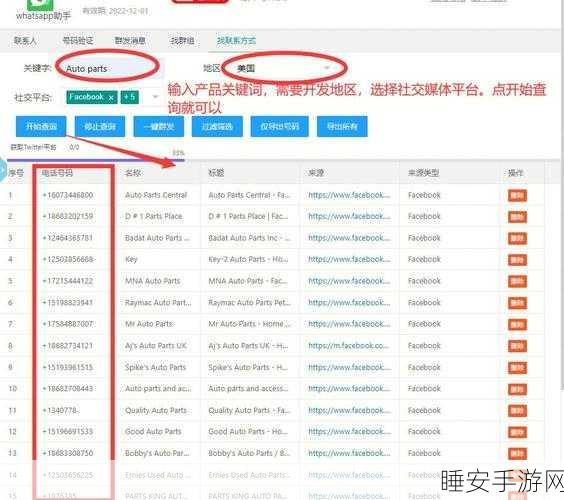Delete row 10 Auto parts and accessories
This screenshot has height=500, width=564.
coord(517,389)
